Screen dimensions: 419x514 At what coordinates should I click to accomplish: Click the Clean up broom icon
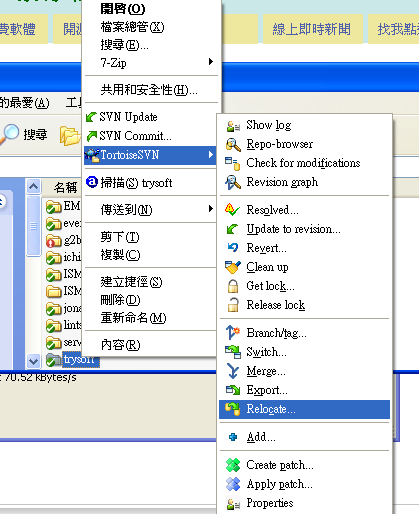[233, 267]
